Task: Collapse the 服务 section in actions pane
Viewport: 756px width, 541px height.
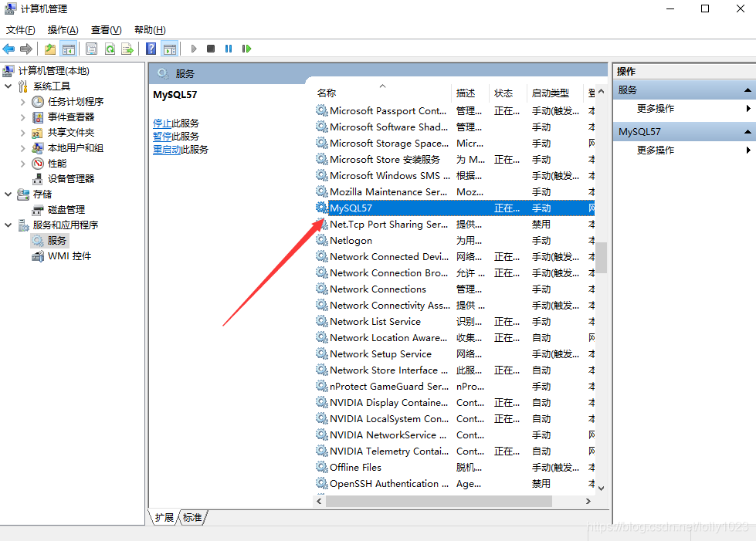Action: pyautogui.click(x=748, y=90)
